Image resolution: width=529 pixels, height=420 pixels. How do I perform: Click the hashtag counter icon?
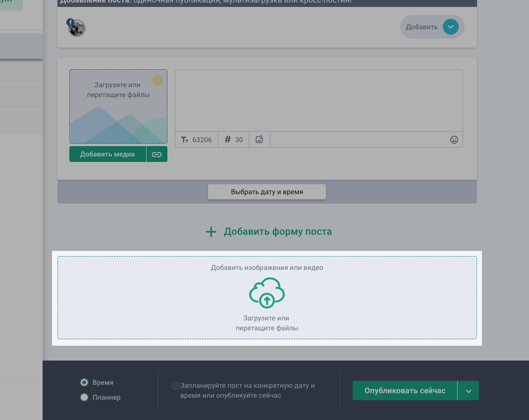[x=228, y=140]
